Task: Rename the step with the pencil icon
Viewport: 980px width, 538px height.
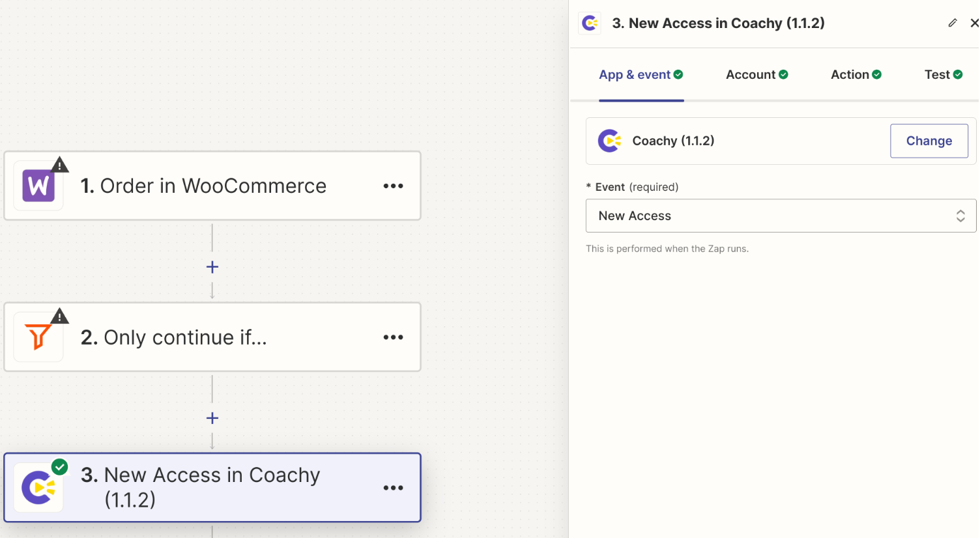Action: click(x=953, y=23)
